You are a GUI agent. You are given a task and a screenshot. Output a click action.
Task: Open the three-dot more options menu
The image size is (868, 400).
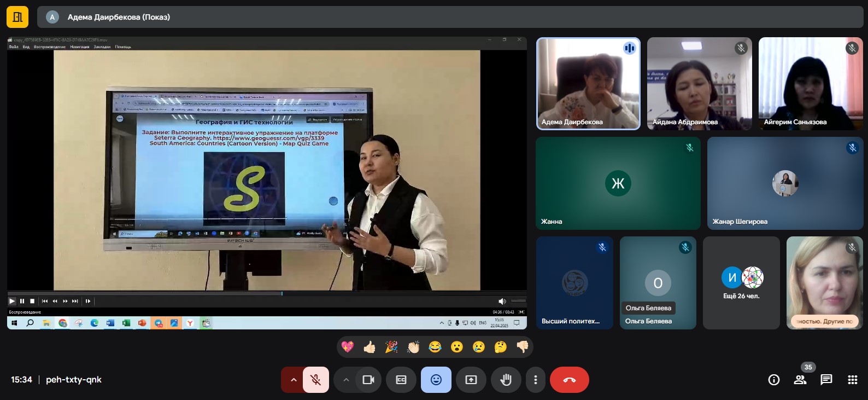coord(536,380)
